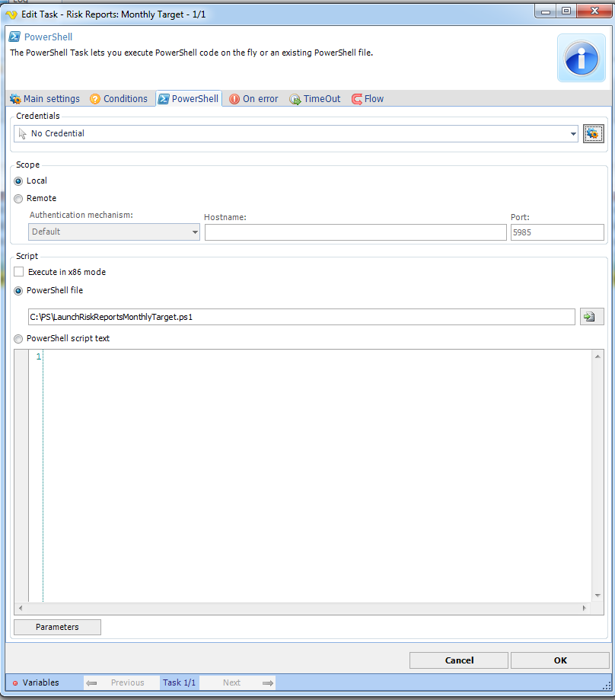The height and width of the screenshot is (700, 615).
Task: Enable Execute in x86 mode checkbox
Action: tap(19, 272)
